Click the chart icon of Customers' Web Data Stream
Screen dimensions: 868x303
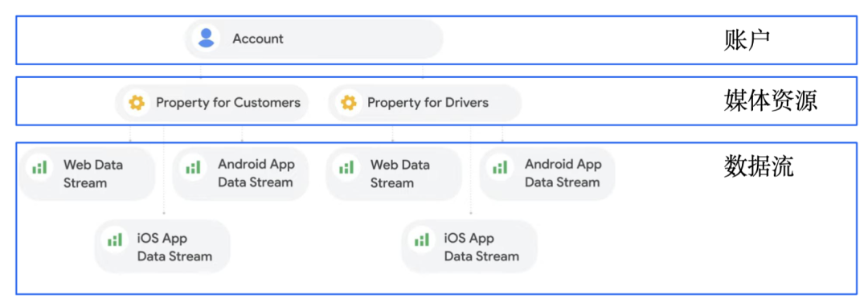[x=39, y=167]
